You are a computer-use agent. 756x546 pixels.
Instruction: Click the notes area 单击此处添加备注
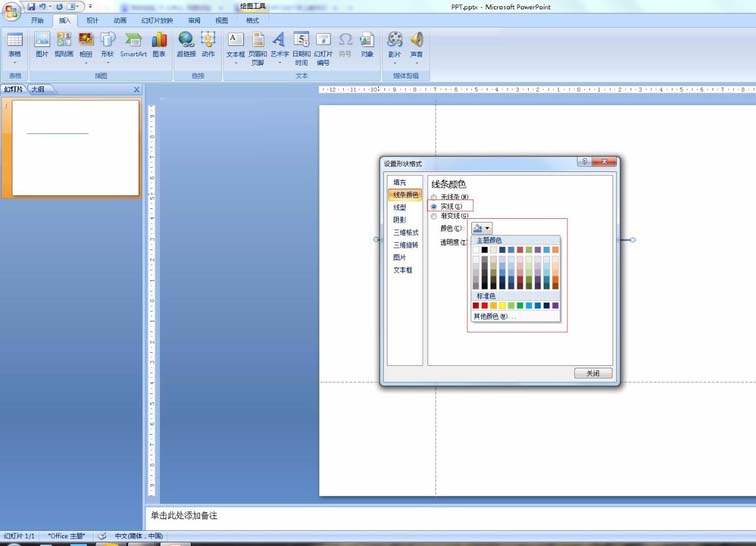tap(184, 516)
